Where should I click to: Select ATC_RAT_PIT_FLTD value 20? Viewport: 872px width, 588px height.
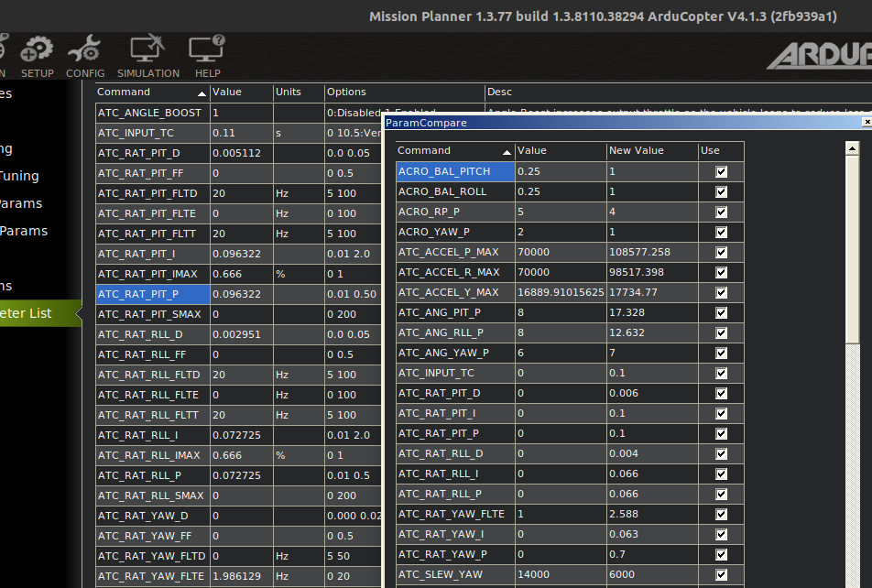tap(242, 193)
